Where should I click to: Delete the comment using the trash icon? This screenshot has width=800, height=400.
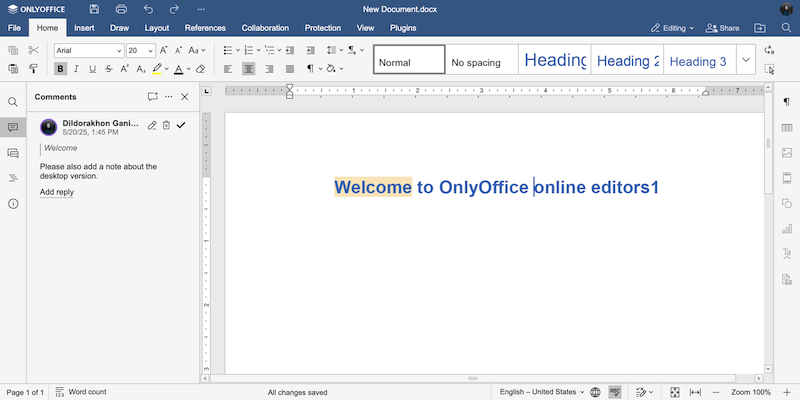coord(166,125)
